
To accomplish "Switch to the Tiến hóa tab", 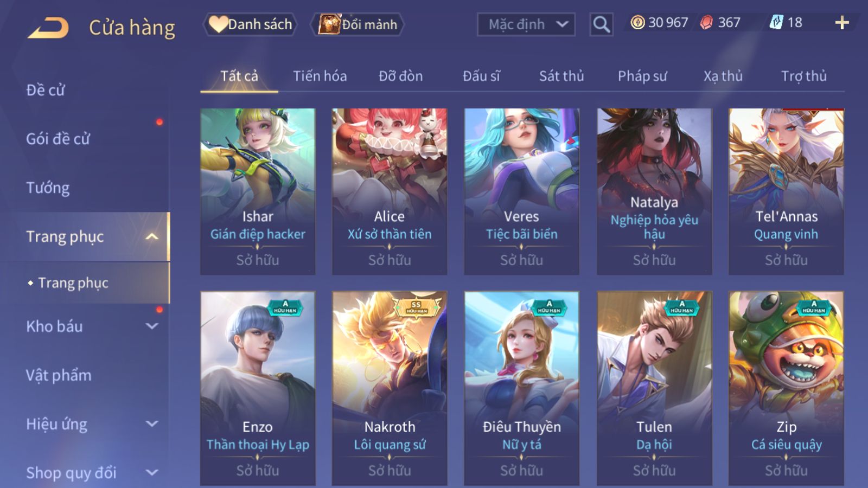I will 320,76.
